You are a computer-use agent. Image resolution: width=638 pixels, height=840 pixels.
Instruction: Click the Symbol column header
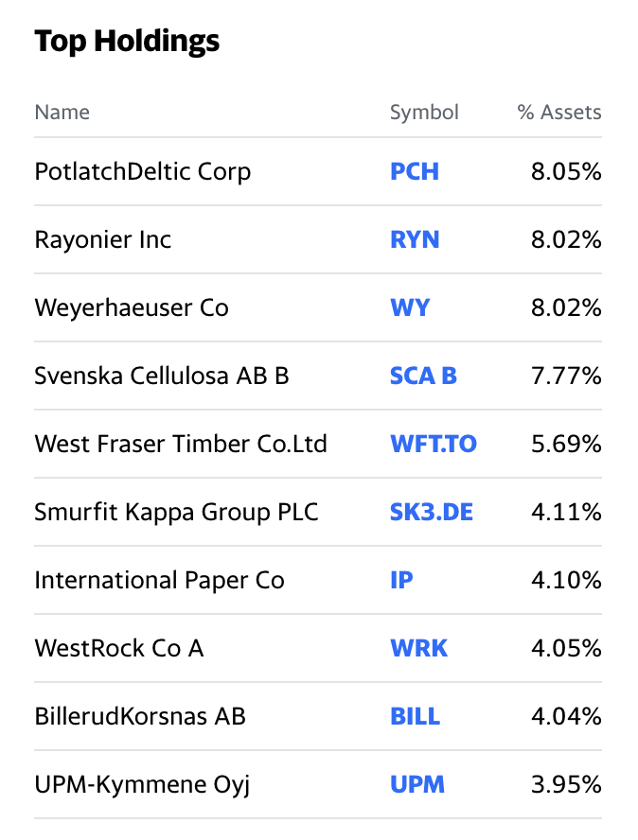[x=424, y=113]
